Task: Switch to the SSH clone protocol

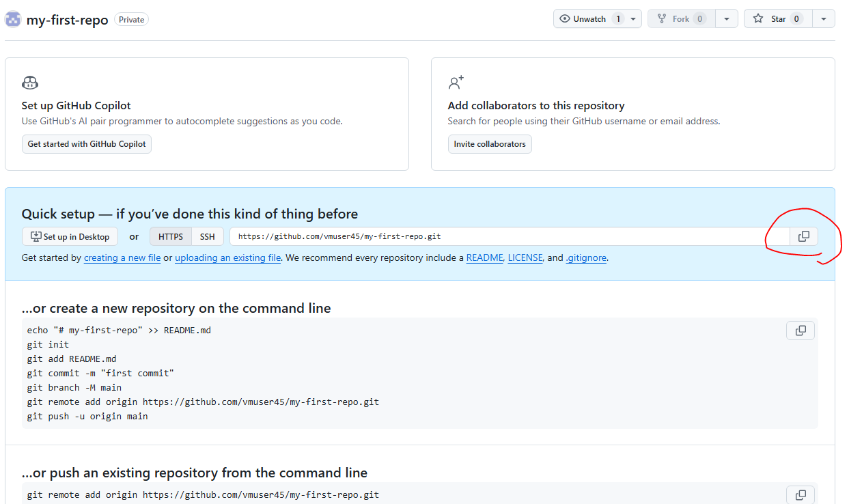Action: coord(208,237)
